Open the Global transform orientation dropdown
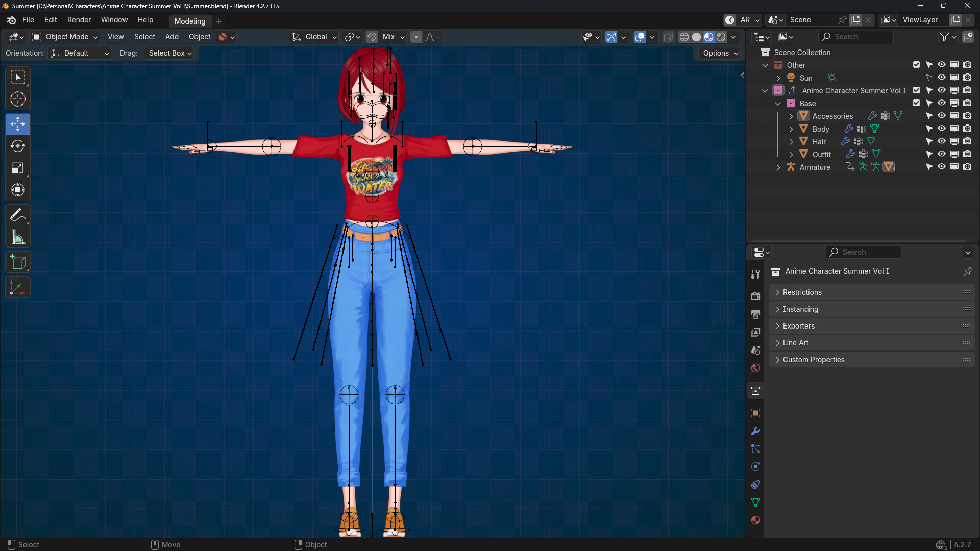980x551 pixels. tap(314, 37)
